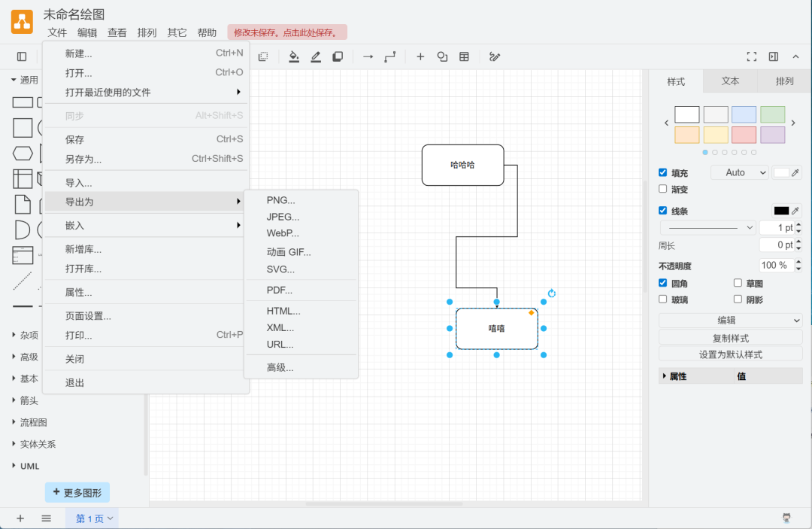Open the Auto fill dropdown
Viewport: 812px width, 529px height.
click(740, 172)
